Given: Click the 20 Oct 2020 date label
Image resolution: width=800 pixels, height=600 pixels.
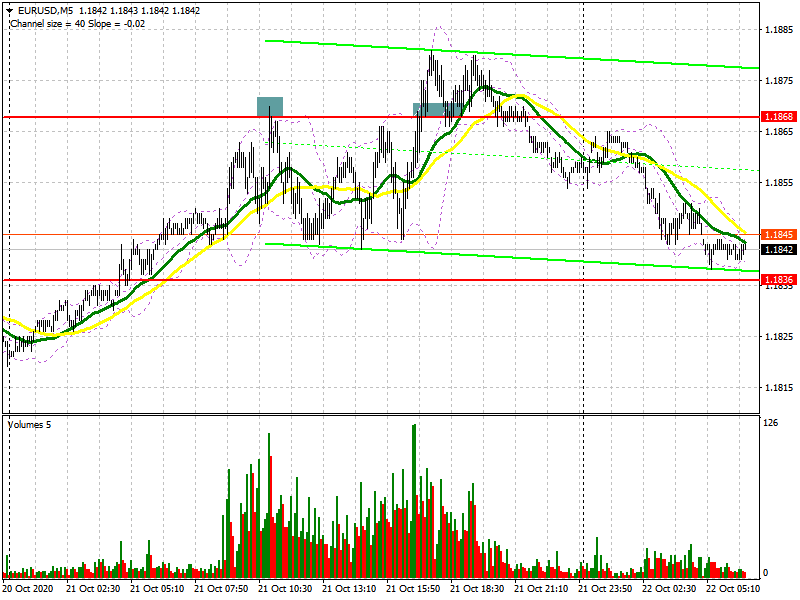Looking at the screenshot, I should [29, 588].
